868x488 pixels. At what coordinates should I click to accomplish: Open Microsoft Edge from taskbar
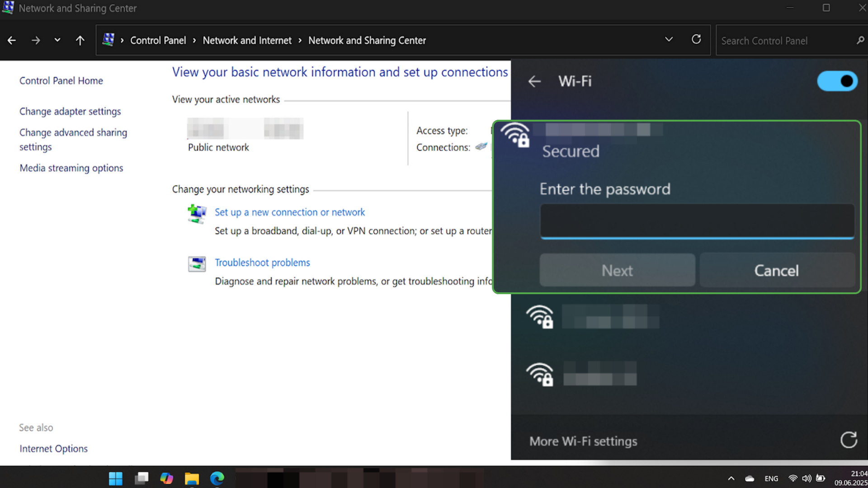coord(217,478)
